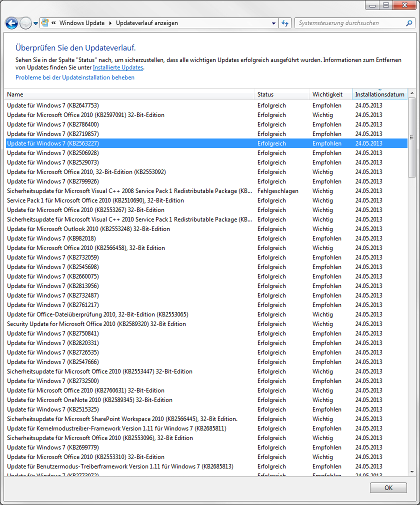Open Probleme bei der Updateinstallation beheben link

[x=75, y=77]
